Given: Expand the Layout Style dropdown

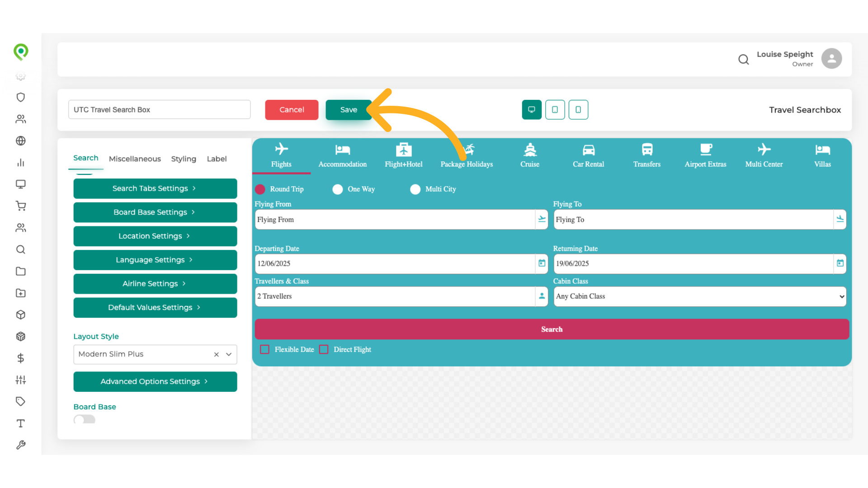Looking at the screenshot, I should coord(229,354).
